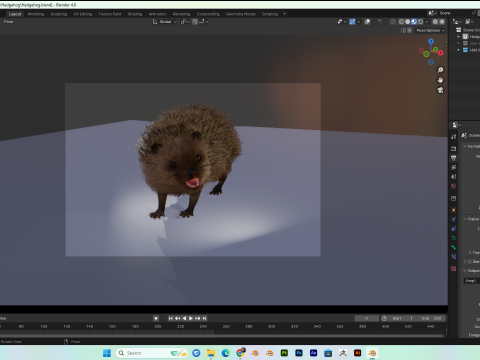
Task: Expand the first collection under Scene Collection
Action: click(x=459, y=37)
